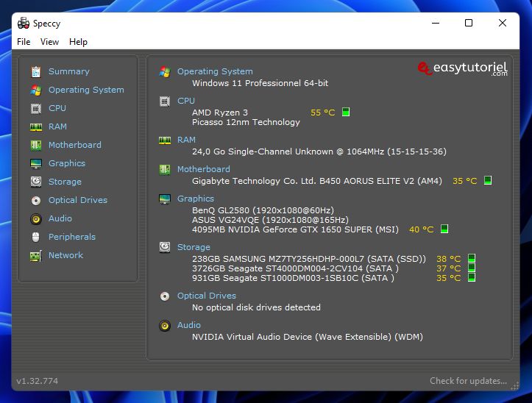Click the Audio speaker icon in sidebar
532x403 pixels.
click(x=35, y=218)
